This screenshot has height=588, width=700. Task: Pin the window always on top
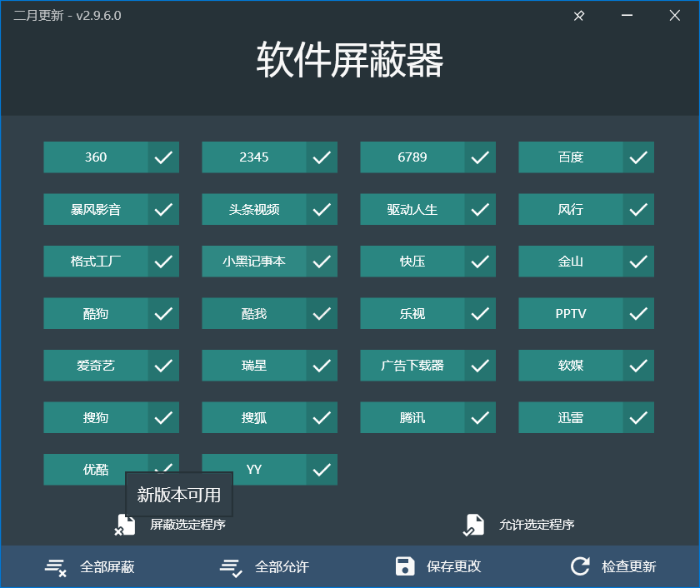coord(578,15)
